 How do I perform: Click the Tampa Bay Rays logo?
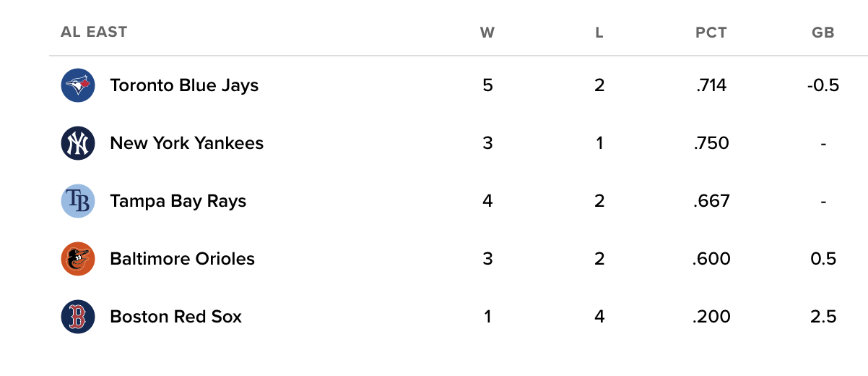click(x=78, y=201)
